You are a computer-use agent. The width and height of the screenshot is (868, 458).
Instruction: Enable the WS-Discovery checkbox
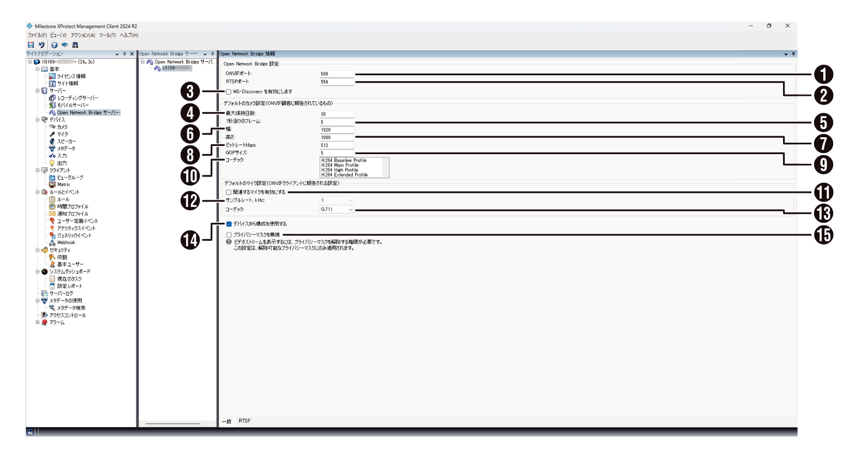pyautogui.click(x=229, y=91)
